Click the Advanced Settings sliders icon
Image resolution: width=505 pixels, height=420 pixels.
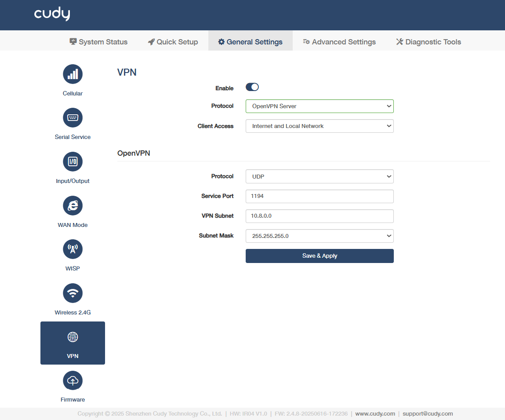coord(306,42)
